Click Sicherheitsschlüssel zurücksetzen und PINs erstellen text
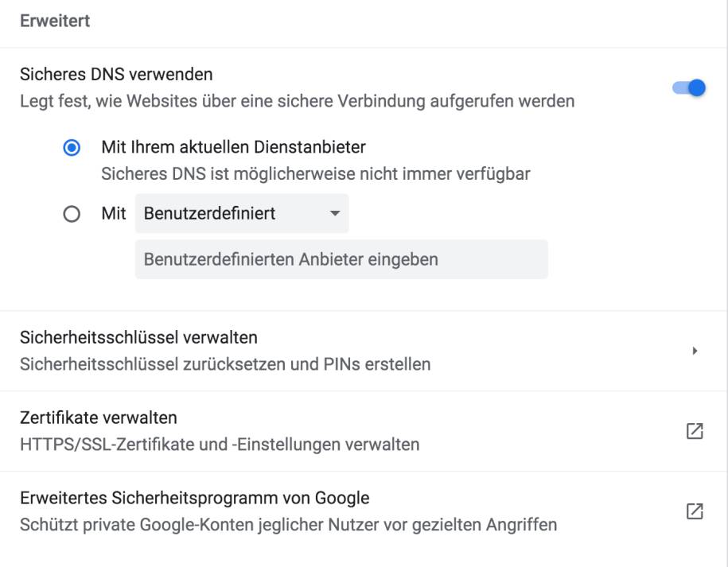728x567 pixels. [225, 364]
